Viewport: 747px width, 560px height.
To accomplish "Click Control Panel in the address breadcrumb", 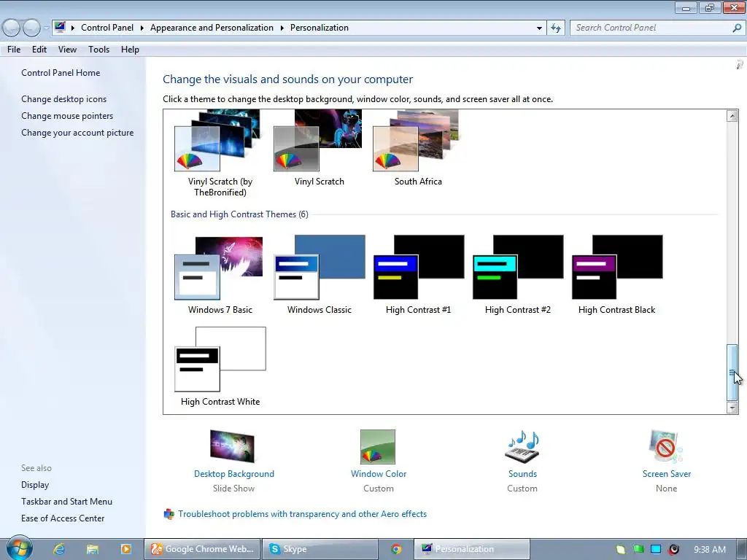I will pos(107,28).
